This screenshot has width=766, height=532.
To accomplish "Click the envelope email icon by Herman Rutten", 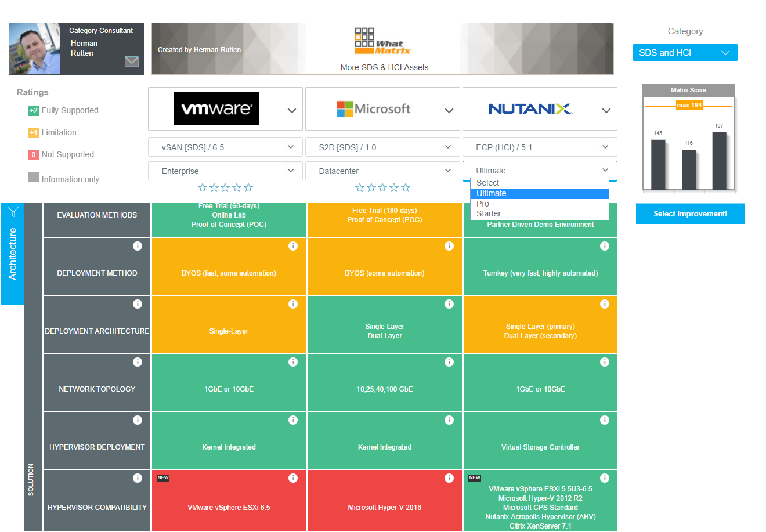I will 132,61.
